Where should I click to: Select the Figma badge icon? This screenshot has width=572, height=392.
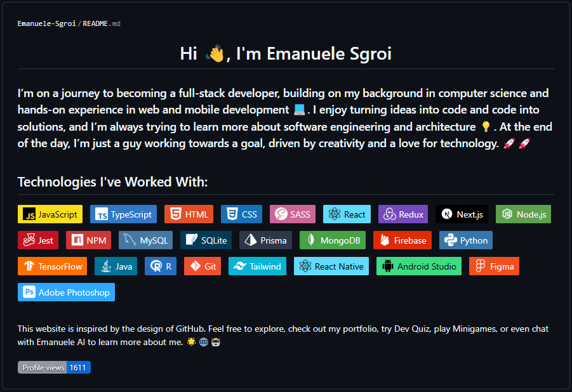[x=482, y=266]
